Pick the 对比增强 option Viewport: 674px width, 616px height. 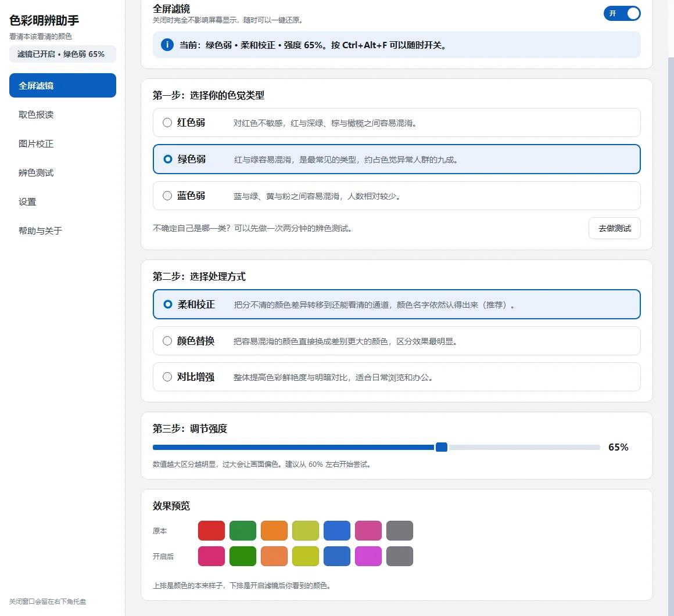pyautogui.click(x=396, y=377)
